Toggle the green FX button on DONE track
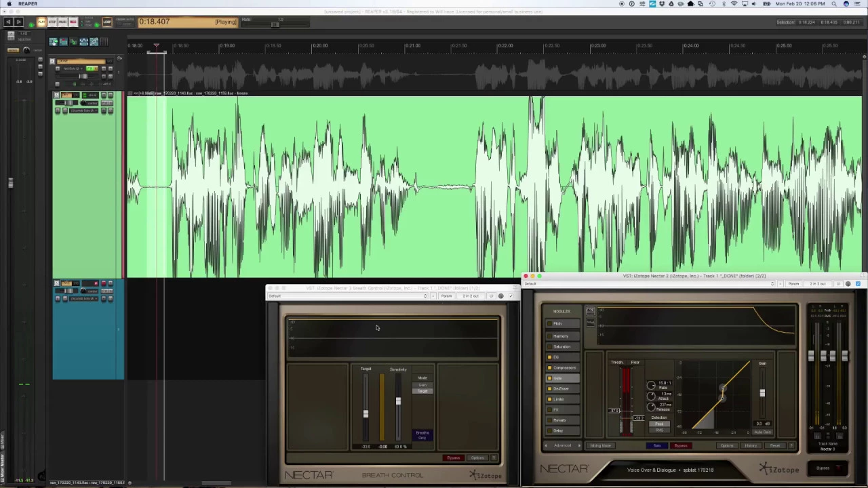Image resolution: width=868 pixels, height=488 pixels. coord(90,68)
